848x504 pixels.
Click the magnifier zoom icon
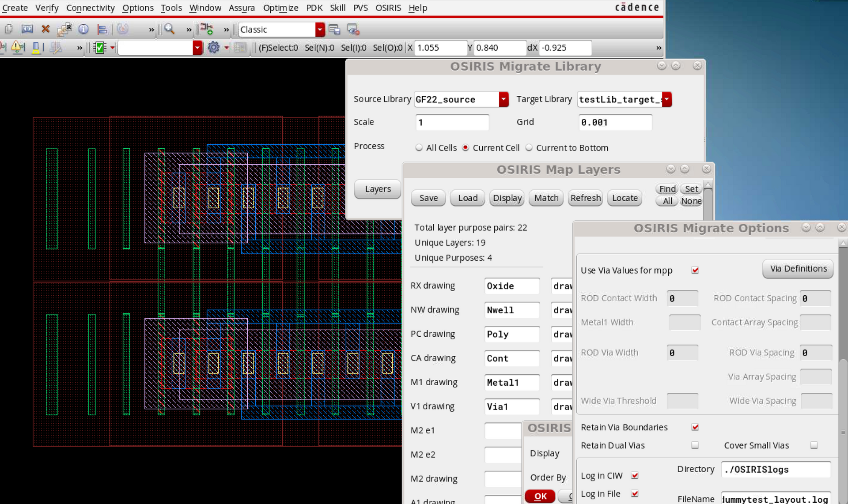coord(169,30)
